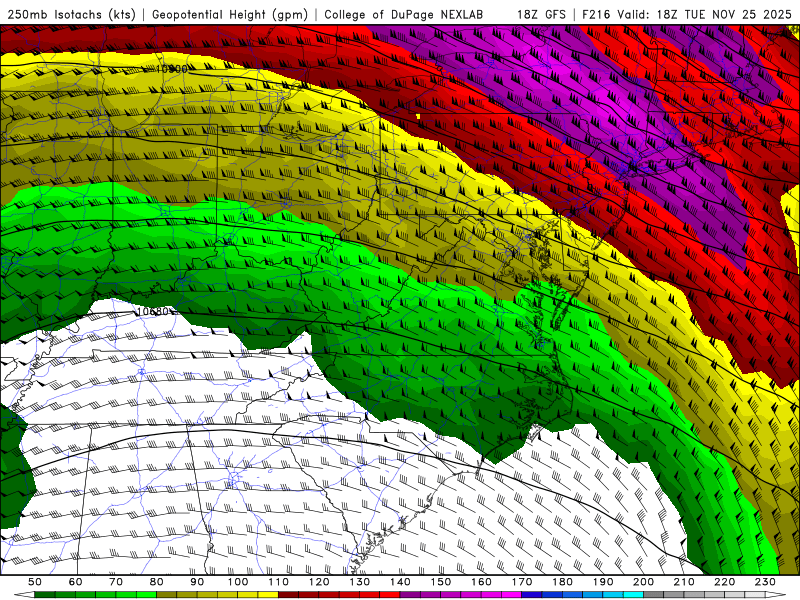Screen dimensions: 800x600
Task: Click the 'F216 Valid: 18Z TUE NOV 25 2025' text
Action: pos(687,15)
